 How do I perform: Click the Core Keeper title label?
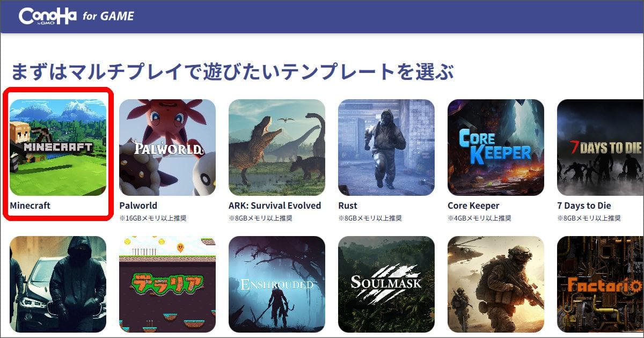pos(473,205)
